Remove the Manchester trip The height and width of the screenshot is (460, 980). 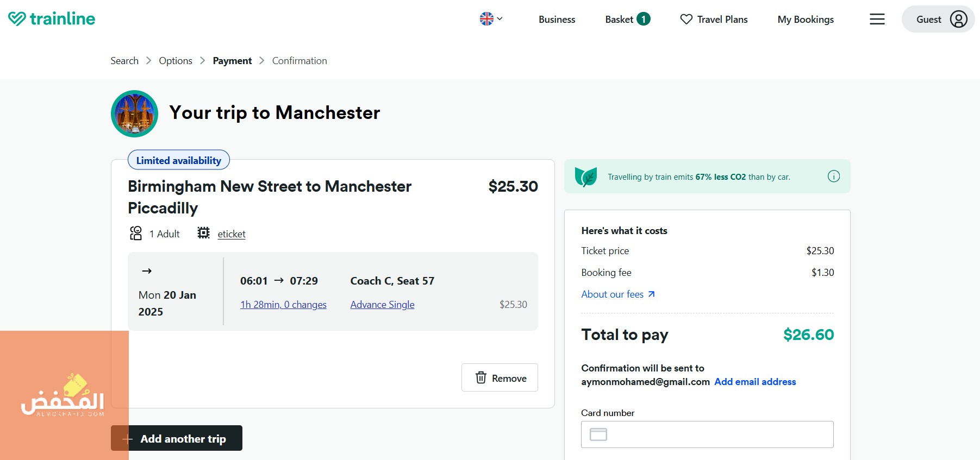(500, 377)
